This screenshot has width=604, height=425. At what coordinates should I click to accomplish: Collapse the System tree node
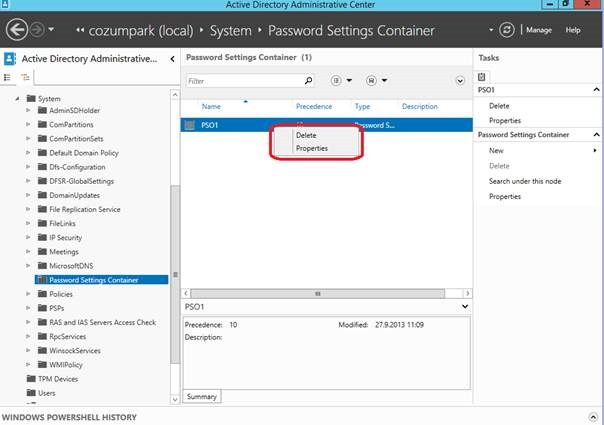pyautogui.click(x=17, y=99)
